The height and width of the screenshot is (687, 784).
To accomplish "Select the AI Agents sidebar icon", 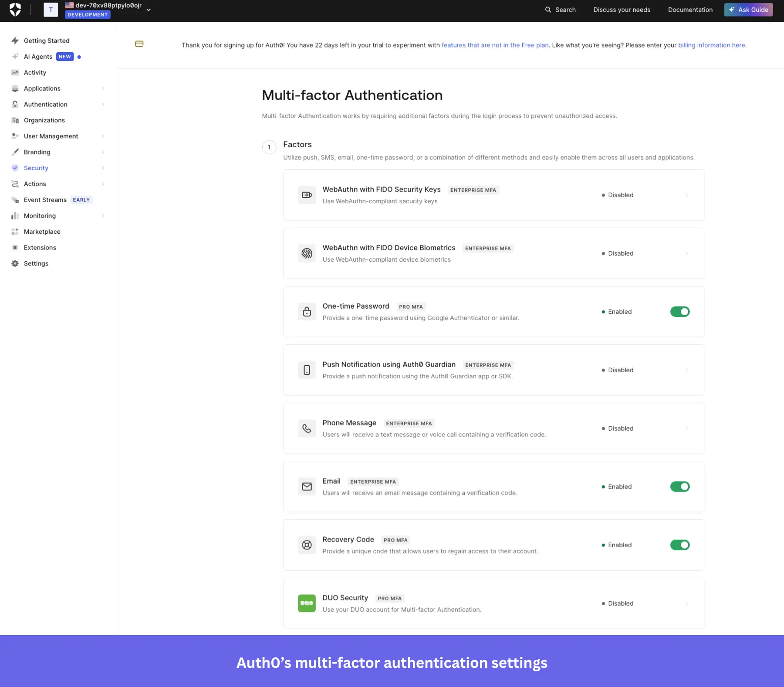I will point(15,56).
